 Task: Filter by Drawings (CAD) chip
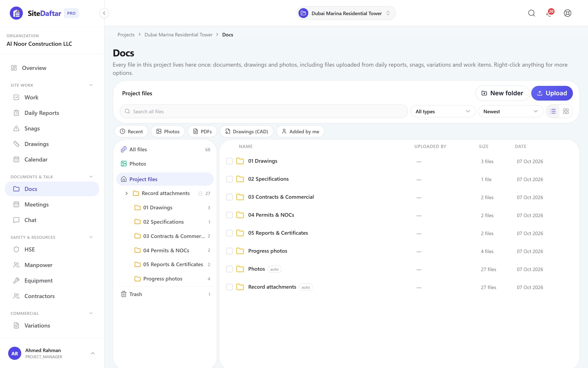click(x=247, y=131)
